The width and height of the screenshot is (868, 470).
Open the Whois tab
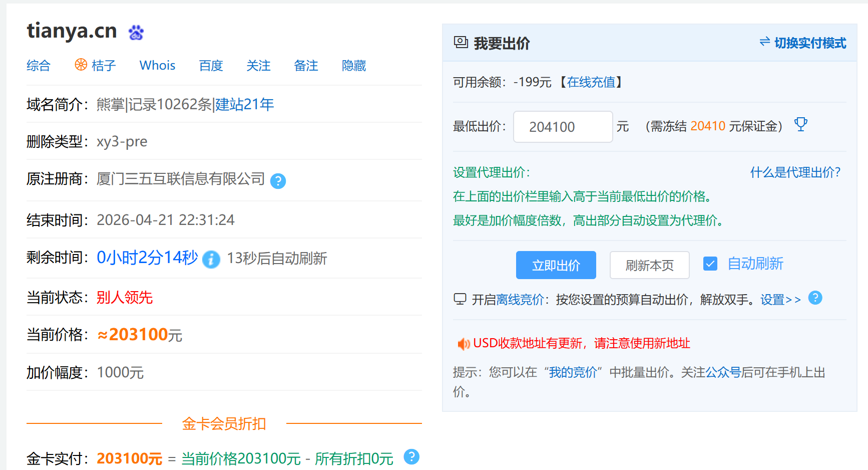[x=157, y=66]
